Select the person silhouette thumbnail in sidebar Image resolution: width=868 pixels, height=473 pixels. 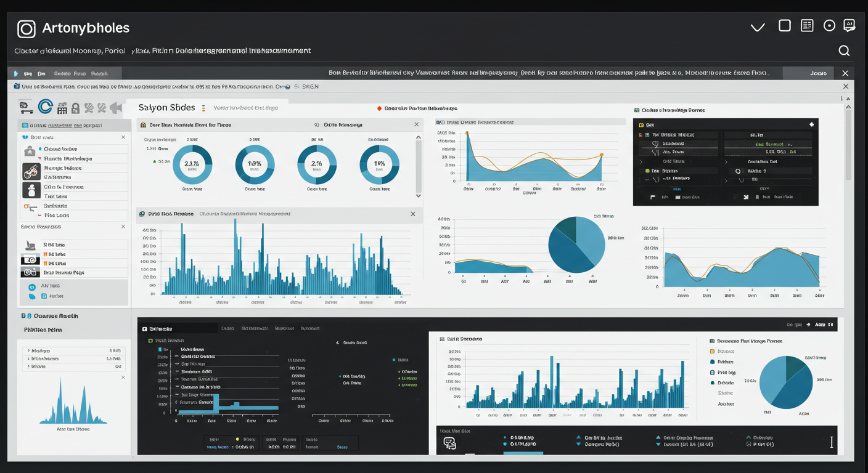coord(31,190)
